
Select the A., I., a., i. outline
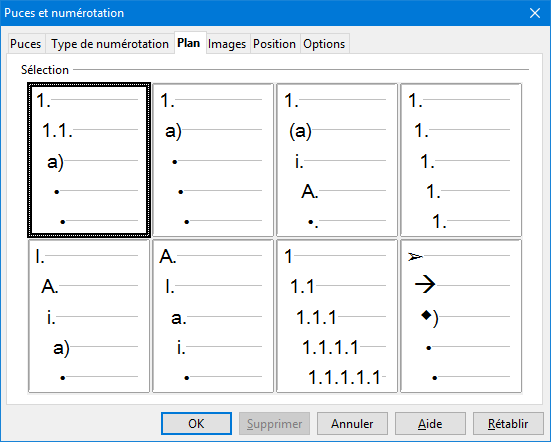pos(213,316)
